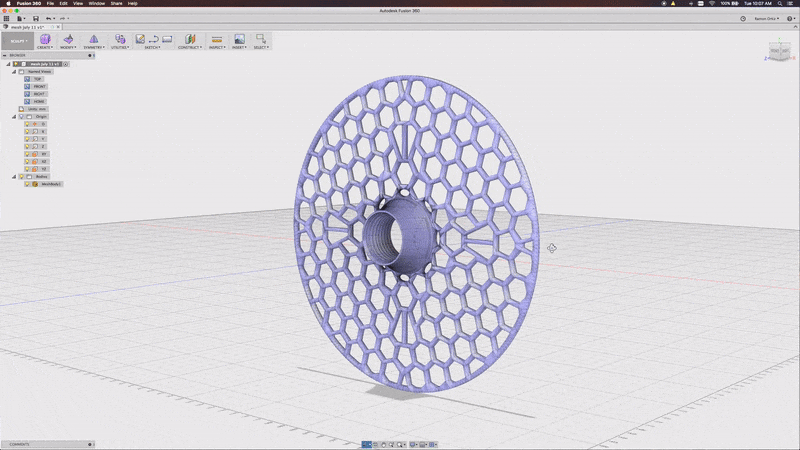The width and height of the screenshot is (800, 450).
Task: Click the Construct plane icon
Action: click(x=190, y=39)
